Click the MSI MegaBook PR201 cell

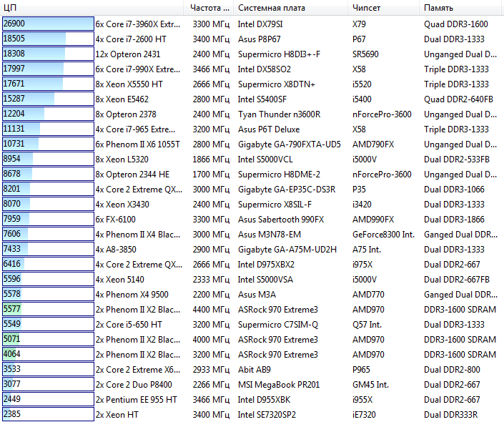click(x=279, y=384)
